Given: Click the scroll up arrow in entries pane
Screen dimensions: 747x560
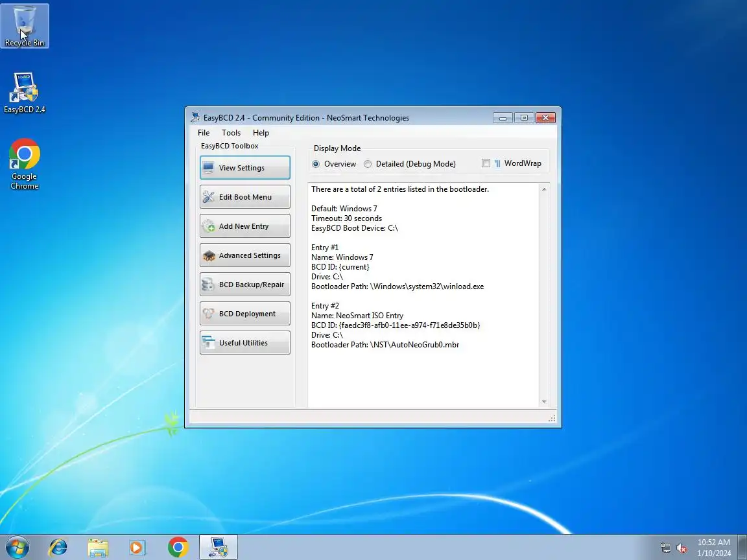Looking at the screenshot, I should point(544,189).
